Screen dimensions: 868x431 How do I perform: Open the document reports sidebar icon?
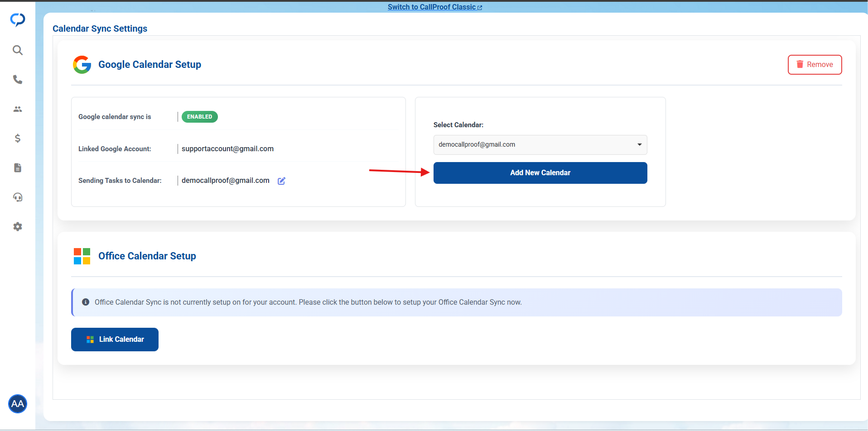tap(18, 168)
